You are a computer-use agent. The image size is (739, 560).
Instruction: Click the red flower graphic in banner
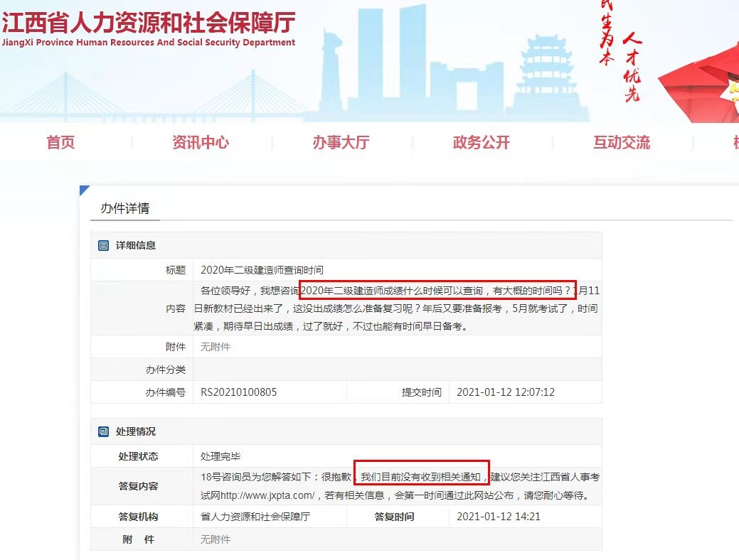click(704, 78)
